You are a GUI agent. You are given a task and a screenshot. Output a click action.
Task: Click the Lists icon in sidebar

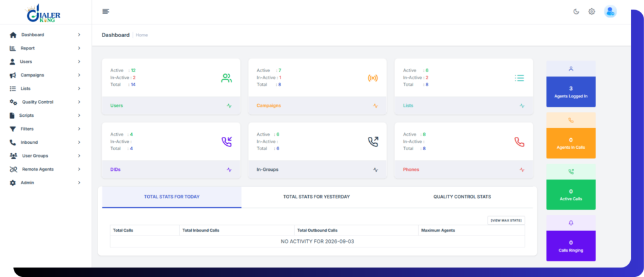[13, 89]
